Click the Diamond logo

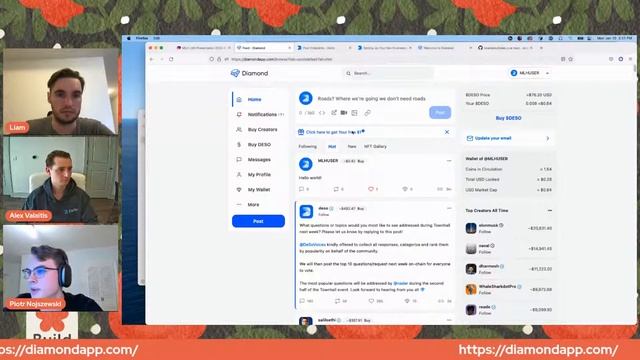[x=249, y=73]
